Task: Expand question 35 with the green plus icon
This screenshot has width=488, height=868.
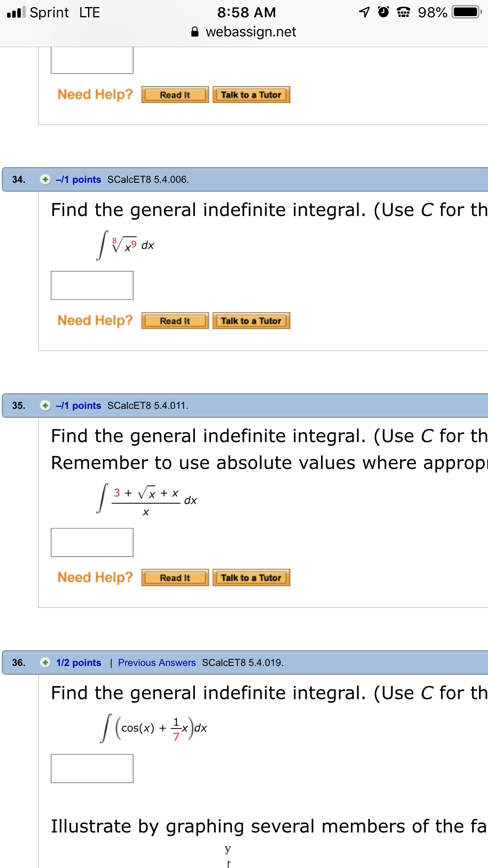Action: click(x=46, y=405)
